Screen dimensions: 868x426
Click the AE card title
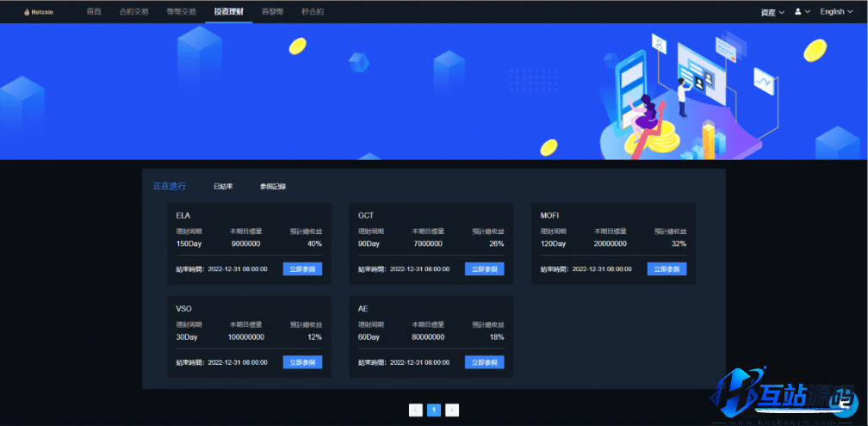pyautogui.click(x=363, y=308)
